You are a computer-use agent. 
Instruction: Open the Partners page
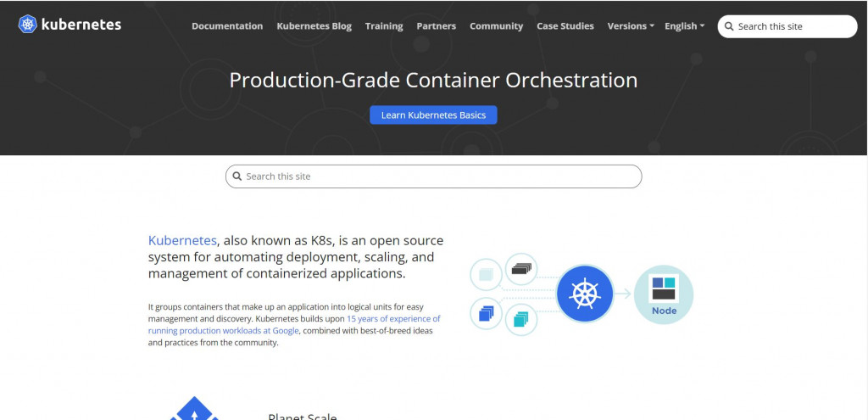(437, 26)
